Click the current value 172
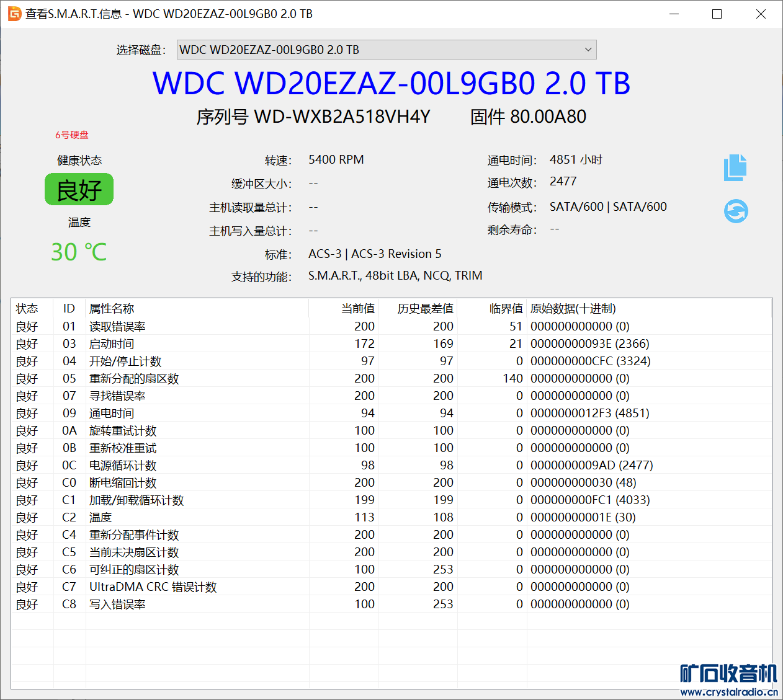This screenshot has height=700, width=783. tap(365, 343)
